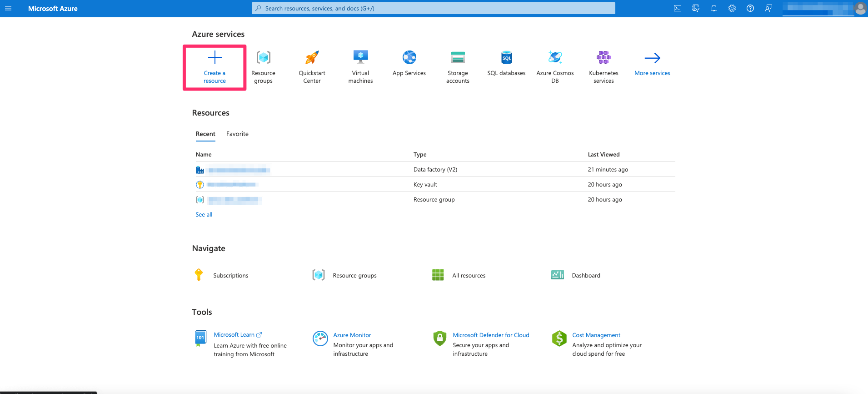This screenshot has width=868, height=394.
Task: Click the Microsoft Learn 101 icon
Action: (200, 338)
